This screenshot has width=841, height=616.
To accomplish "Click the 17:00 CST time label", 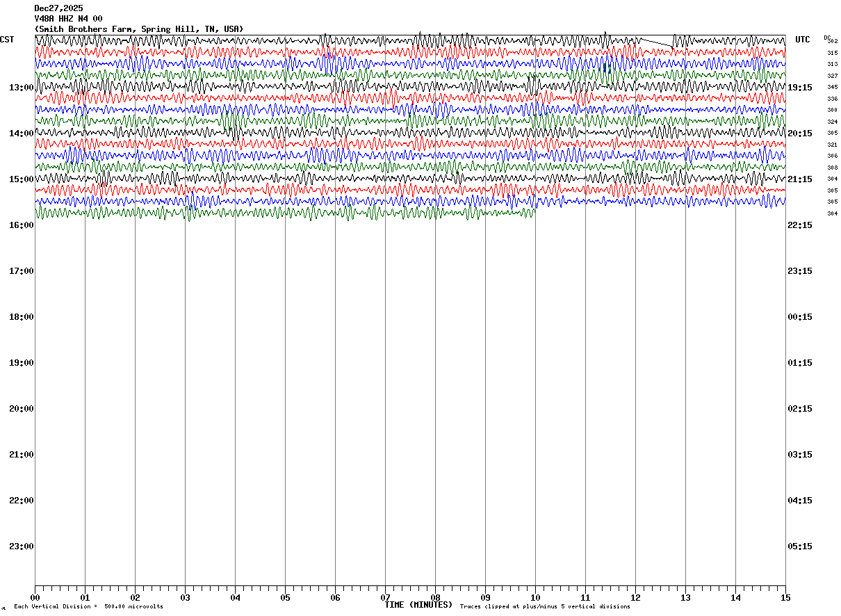I will tap(22, 271).
